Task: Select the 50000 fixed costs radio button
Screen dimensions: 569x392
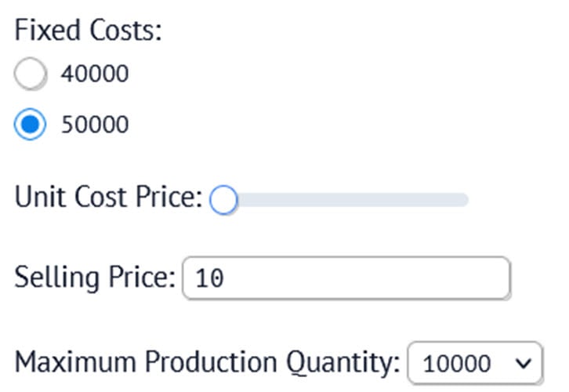Action: coord(32,124)
